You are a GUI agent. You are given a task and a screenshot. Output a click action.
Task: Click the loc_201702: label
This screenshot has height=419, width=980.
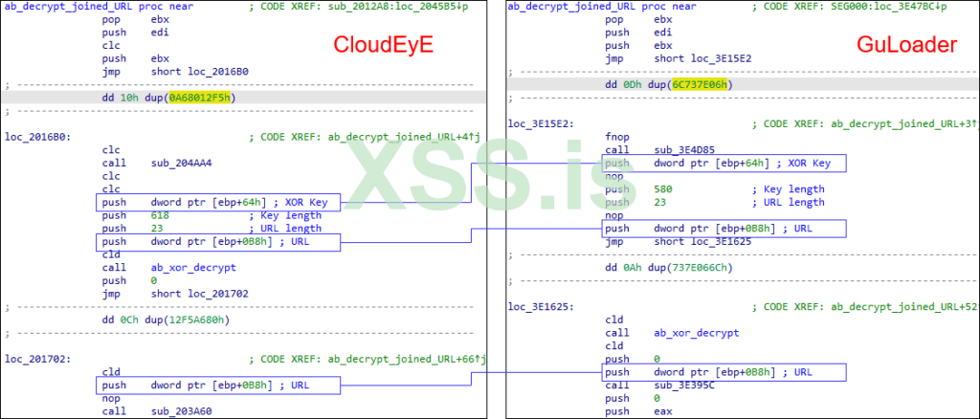pos(37,359)
